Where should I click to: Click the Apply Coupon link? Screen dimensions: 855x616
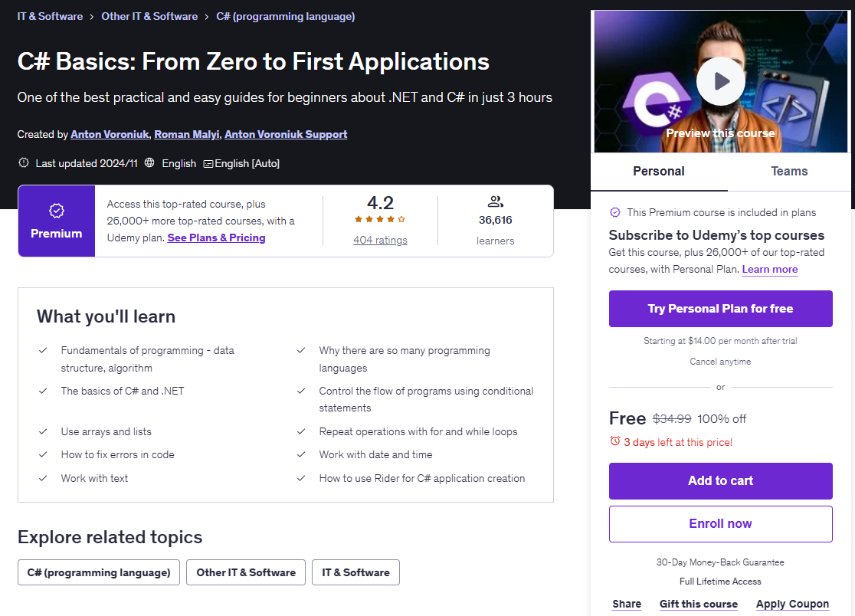[x=792, y=604]
